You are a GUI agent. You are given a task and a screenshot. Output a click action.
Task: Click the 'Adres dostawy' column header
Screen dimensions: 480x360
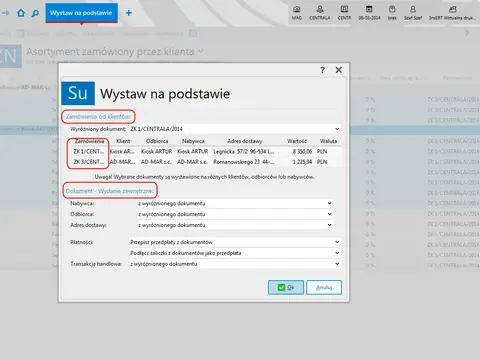[x=245, y=141]
